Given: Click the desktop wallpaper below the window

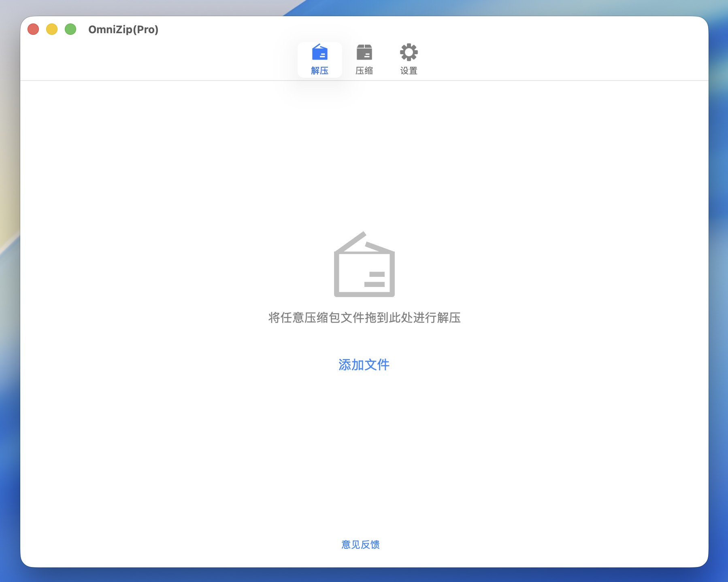Looking at the screenshot, I should (364, 576).
